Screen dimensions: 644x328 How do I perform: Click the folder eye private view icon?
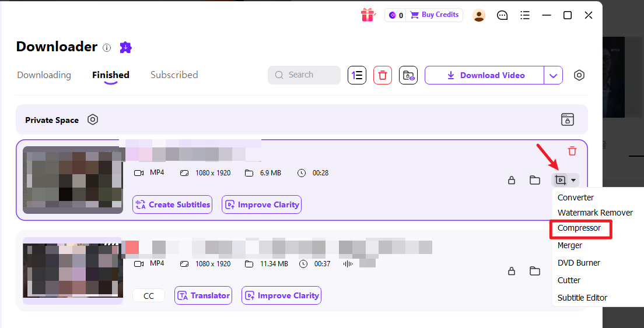pyautogui.click(x=408, y=75)
